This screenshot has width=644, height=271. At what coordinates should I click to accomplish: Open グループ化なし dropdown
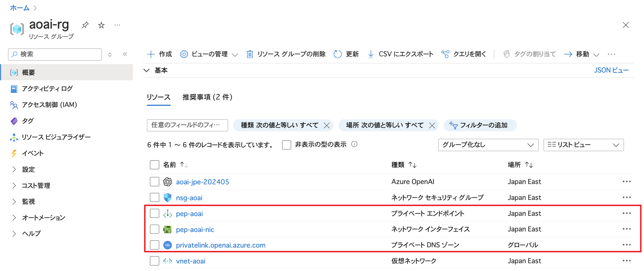click(488, 145)
